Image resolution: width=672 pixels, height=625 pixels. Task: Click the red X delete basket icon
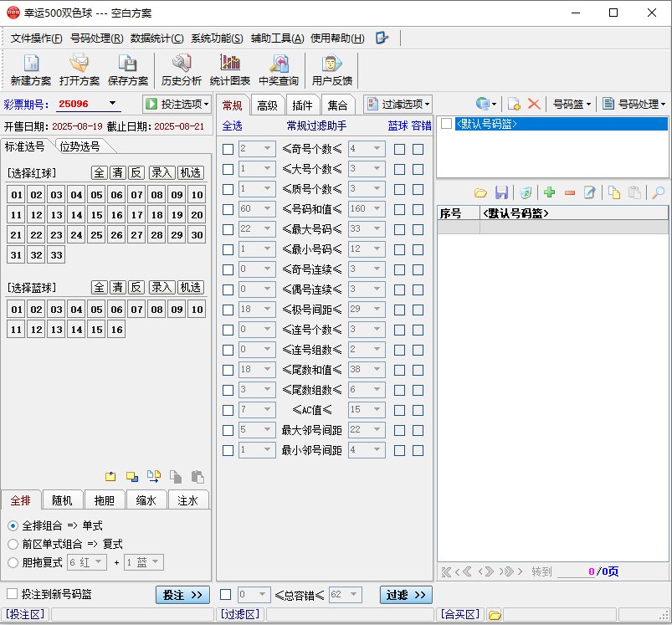(x=533, y=104)
